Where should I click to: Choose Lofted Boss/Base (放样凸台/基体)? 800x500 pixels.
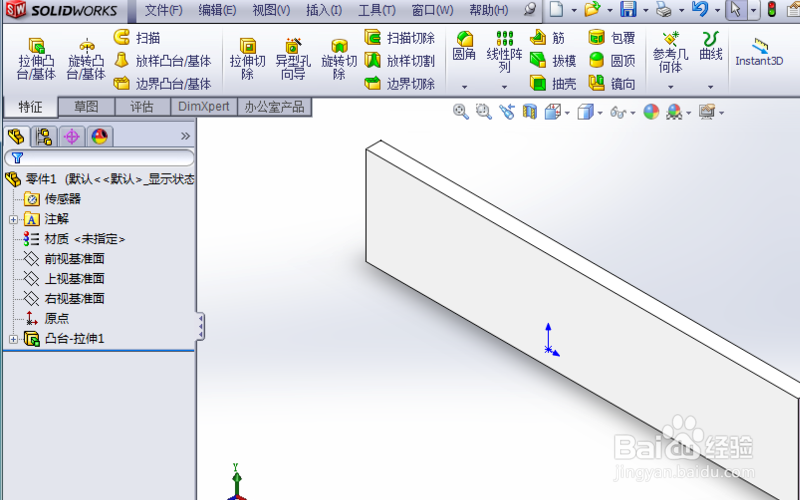pos(162,61)
